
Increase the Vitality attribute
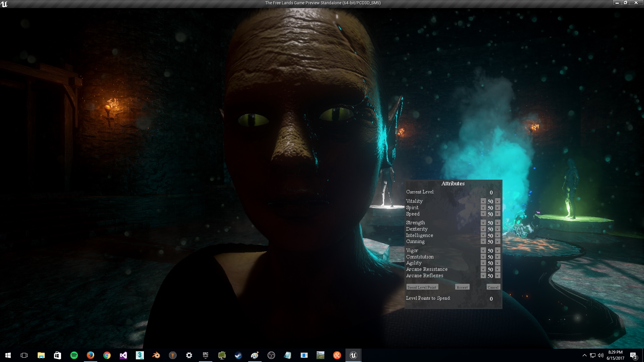(x=498, y=201)
